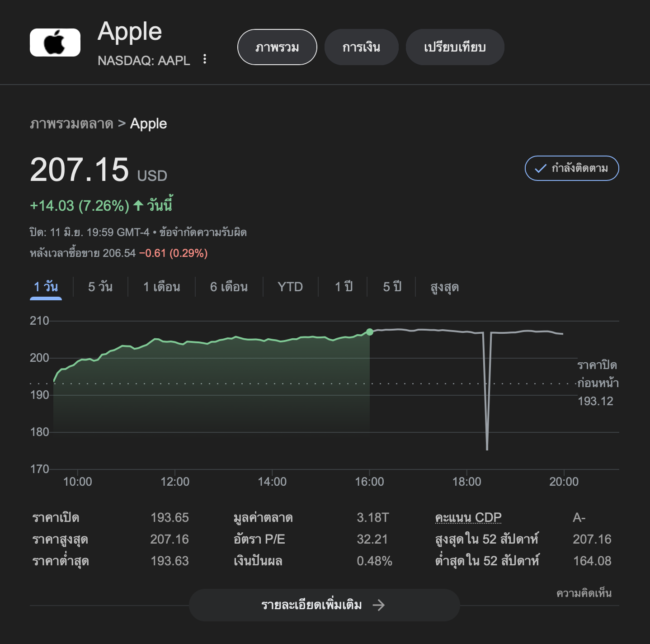This screenshot has width=650, height=644.
Task: Select the ภาพรวม overview tab
Action: (277, 47)
